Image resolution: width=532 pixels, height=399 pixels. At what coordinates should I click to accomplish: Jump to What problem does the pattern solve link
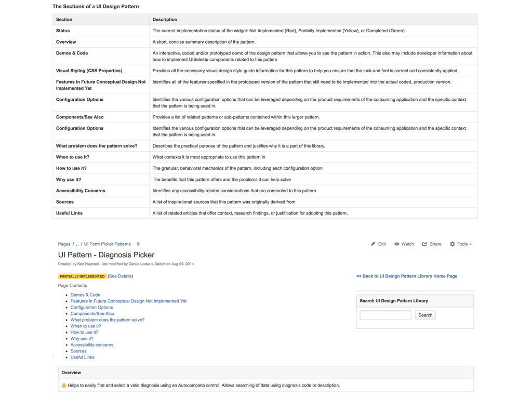108,320
